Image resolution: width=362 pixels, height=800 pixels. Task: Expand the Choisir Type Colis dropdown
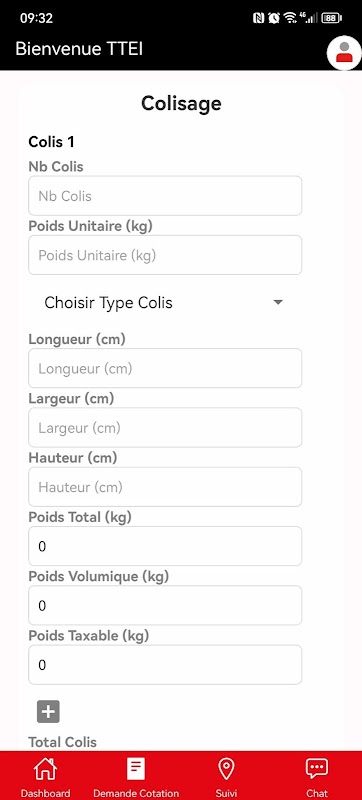[x=165, y=303]
